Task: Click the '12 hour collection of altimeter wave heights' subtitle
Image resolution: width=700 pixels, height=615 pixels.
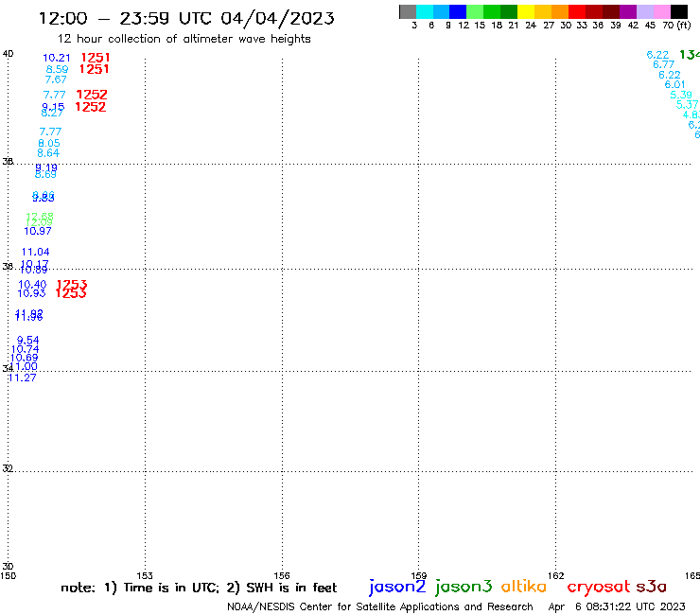Action: (184, 40)
